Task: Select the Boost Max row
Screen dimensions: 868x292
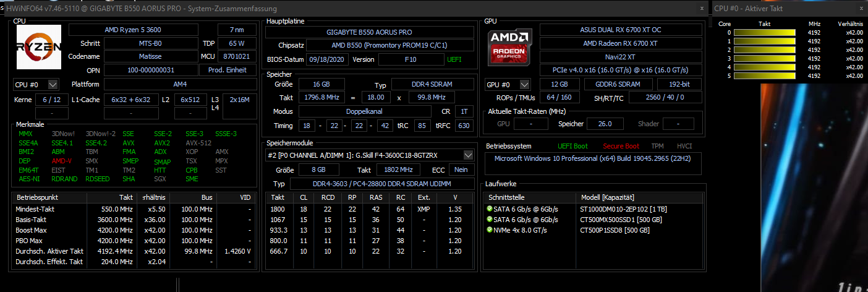Action: (x=134, y=230)
